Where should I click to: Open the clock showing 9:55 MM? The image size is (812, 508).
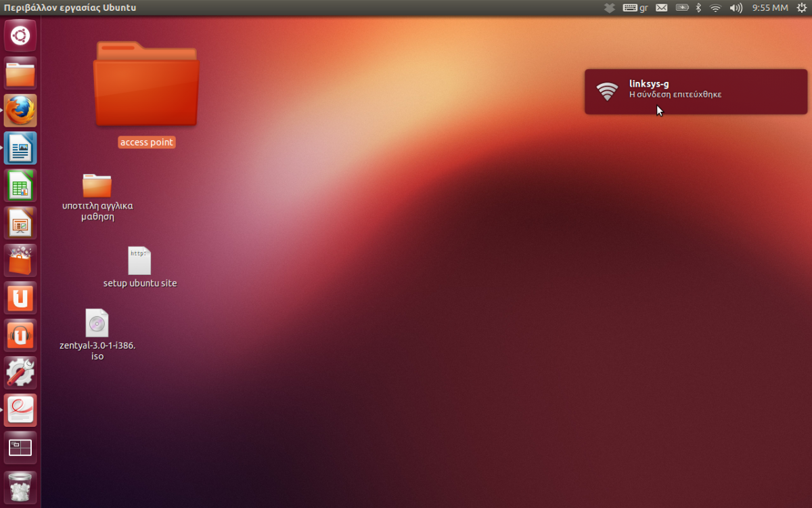tap(770, 7)
